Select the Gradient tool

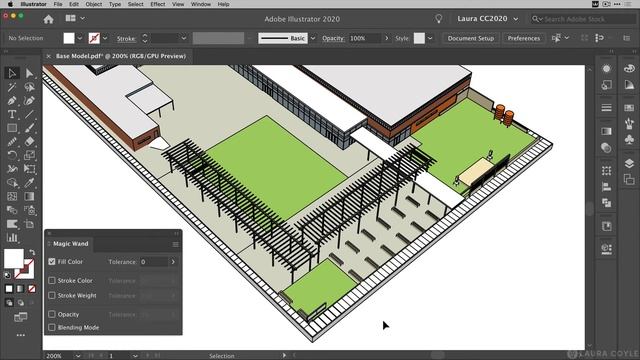point(29,197)
